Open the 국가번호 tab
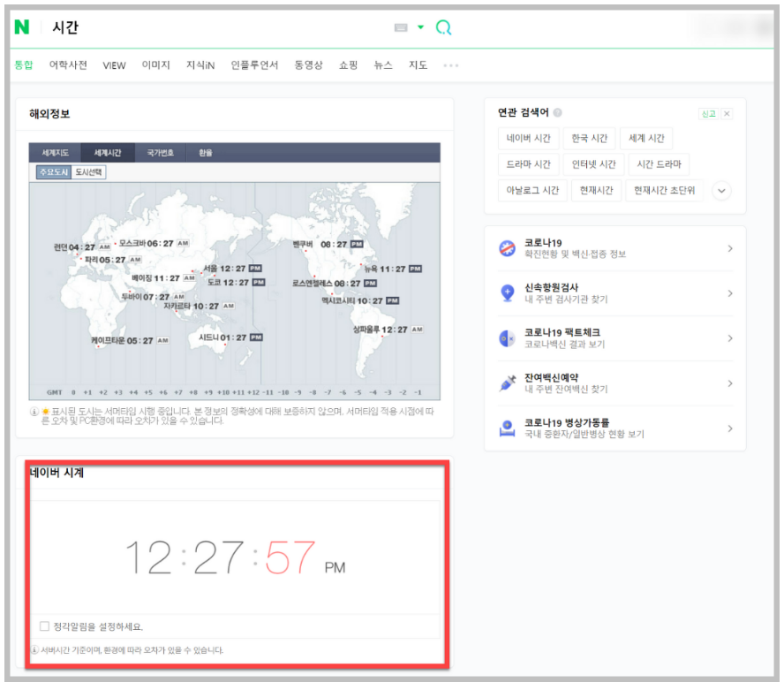 (160, 153)
